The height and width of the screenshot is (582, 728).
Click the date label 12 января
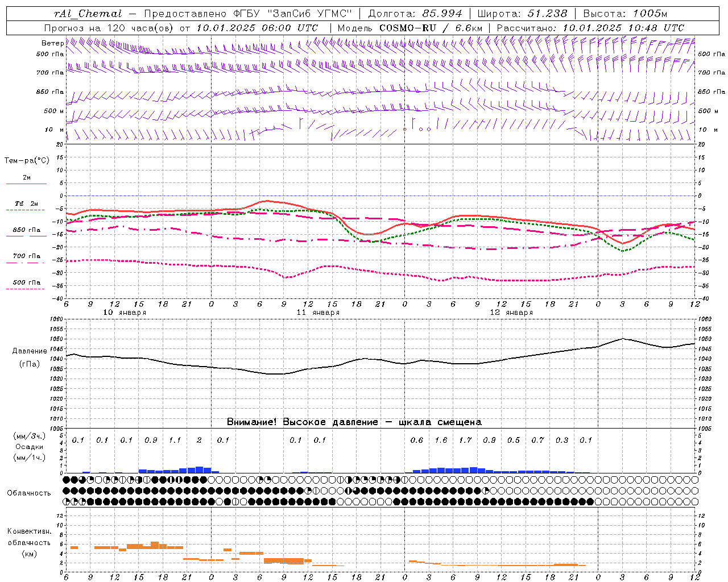point(511,313)
